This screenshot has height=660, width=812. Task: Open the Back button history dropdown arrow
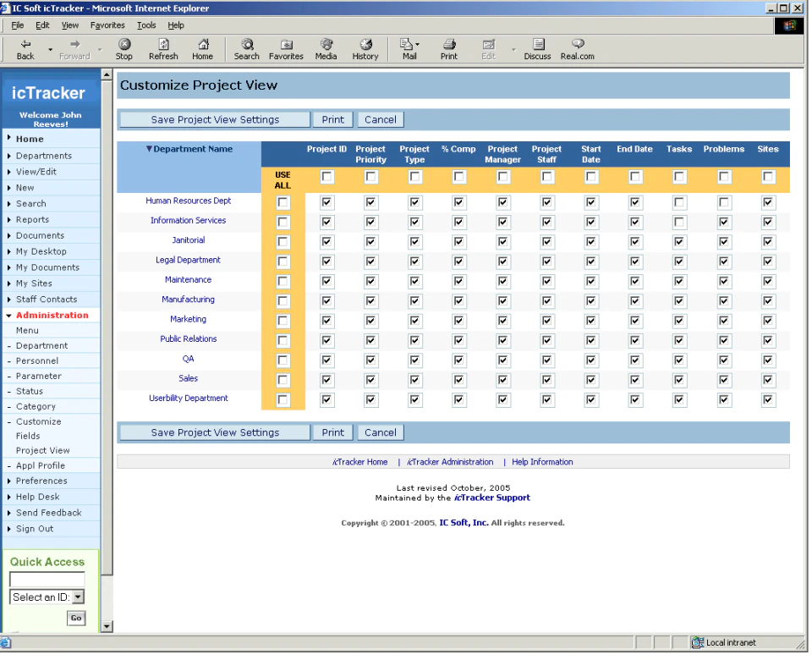point(50,50)
